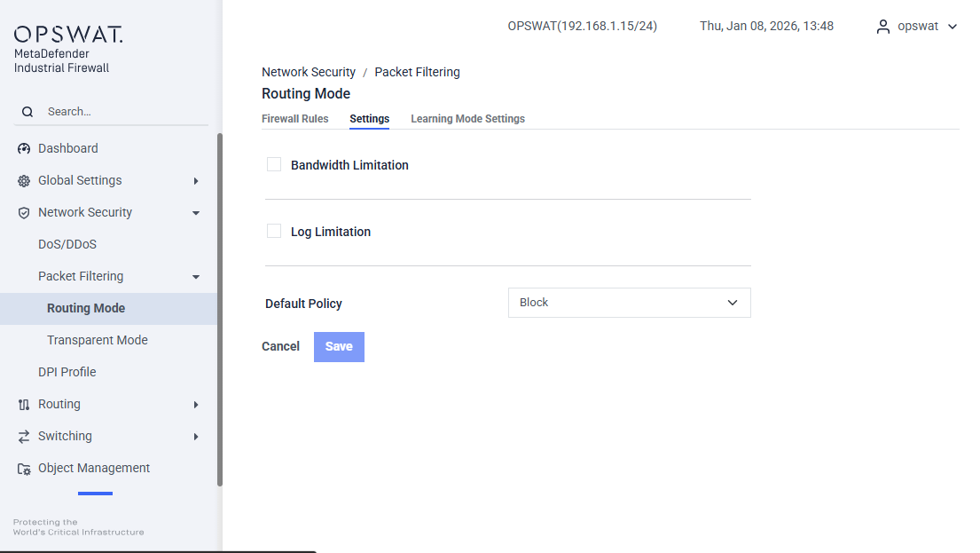Click the Switching arrows icon
The image size is (980, 553).
click(x=24, y=437)
